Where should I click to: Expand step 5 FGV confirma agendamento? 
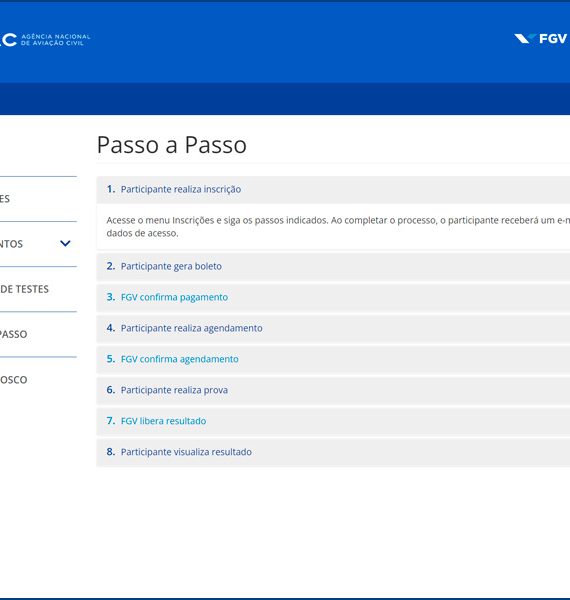333,359
